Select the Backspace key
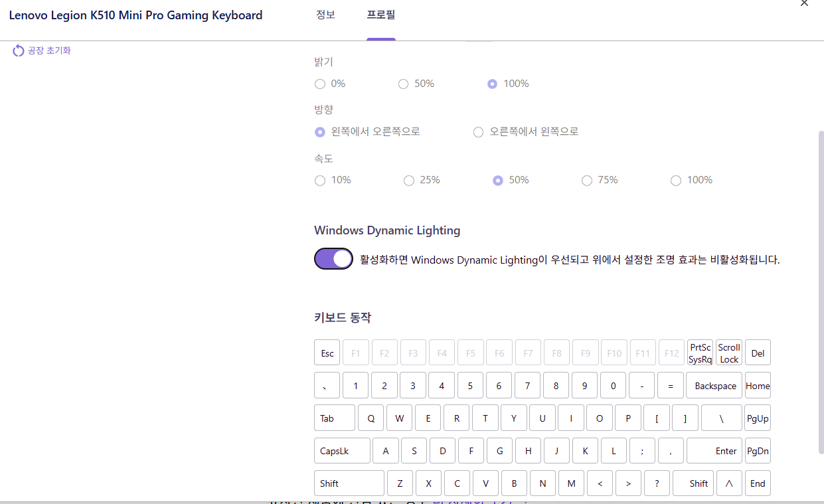 (x=714, y=385)
